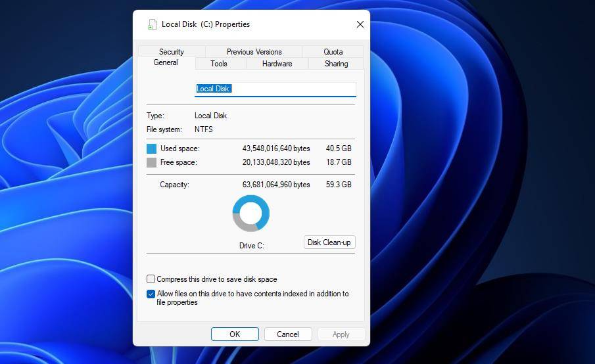Click the 20,133,048,320 bytes value
Screen dimensions: 595x364
click(276, 162)
